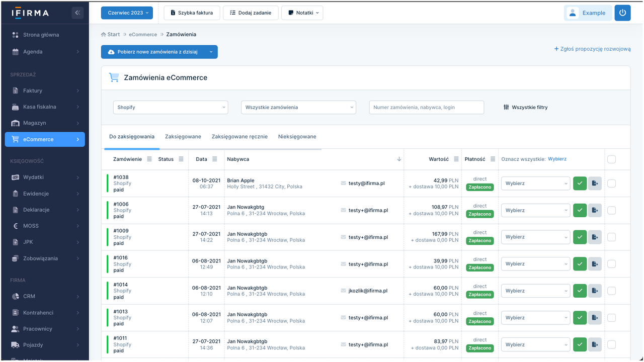Image resolution: width=644 pixels, height=362 pixels.
Task: Check the box for order #1038
Action: coord(611,184)
